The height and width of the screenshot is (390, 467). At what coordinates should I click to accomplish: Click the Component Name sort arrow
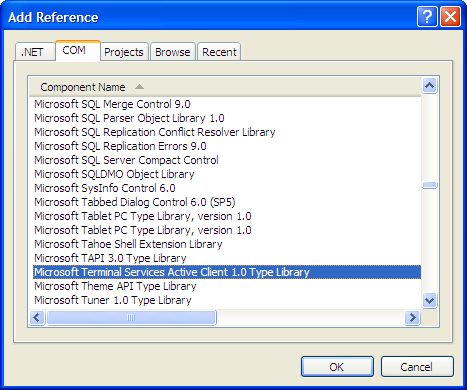point(139,87)
